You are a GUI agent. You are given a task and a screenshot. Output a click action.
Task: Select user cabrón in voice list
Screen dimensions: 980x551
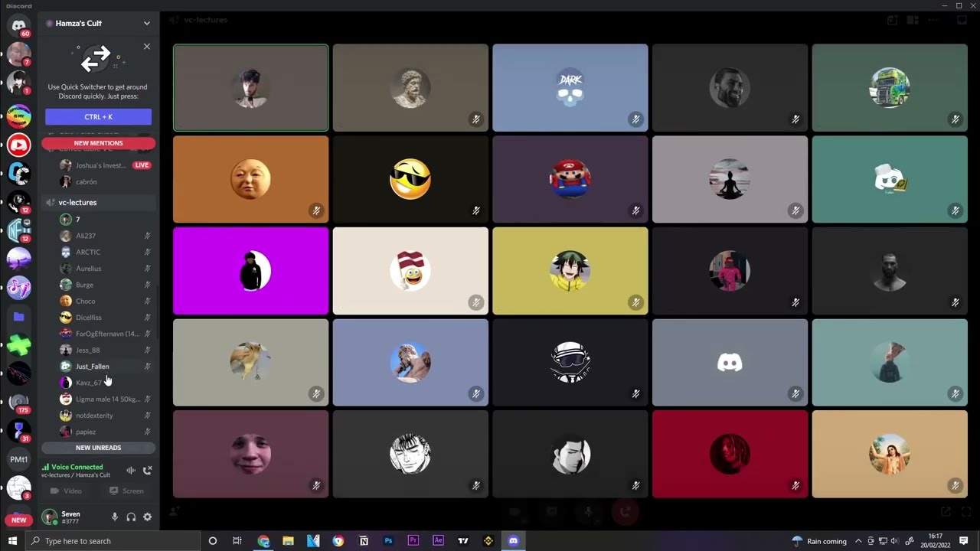(104, 181)
